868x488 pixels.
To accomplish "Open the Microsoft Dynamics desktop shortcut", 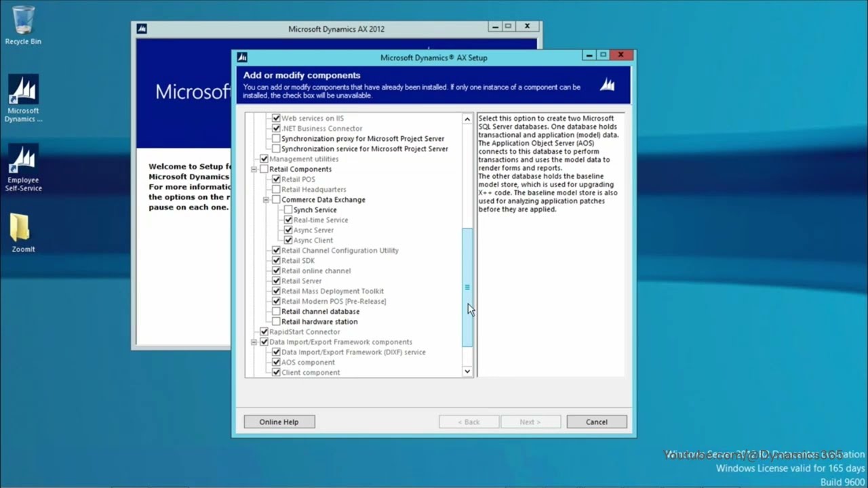I will tap(23, 98).
